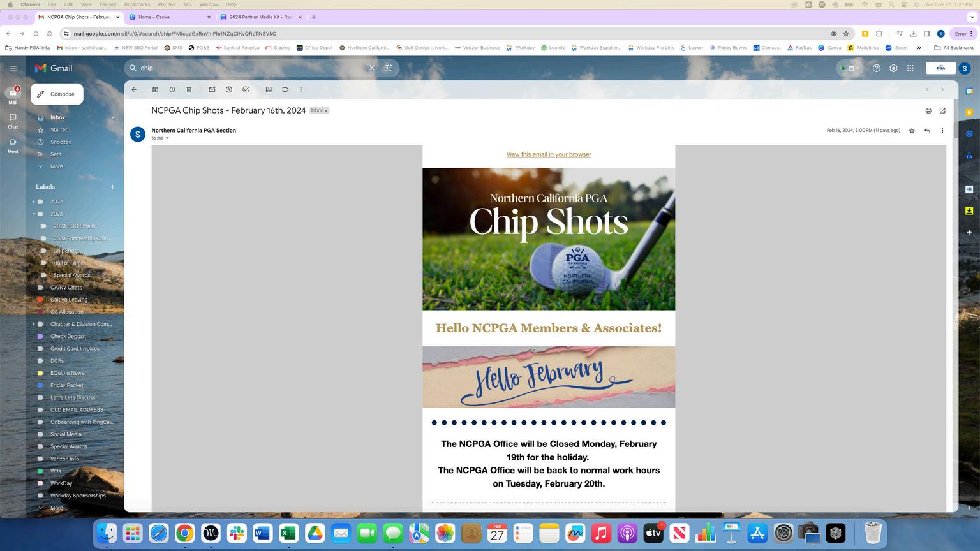Viewport: 980px width, 551px height.
Task: Open the More options menu in the email toolbar
Action: [301, 89]
